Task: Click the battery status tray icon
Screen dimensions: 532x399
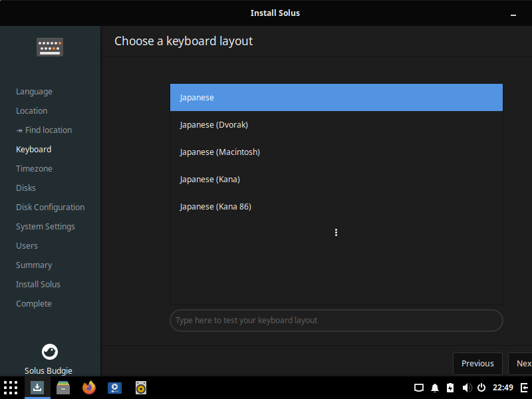Action: (x=450, y=388)
